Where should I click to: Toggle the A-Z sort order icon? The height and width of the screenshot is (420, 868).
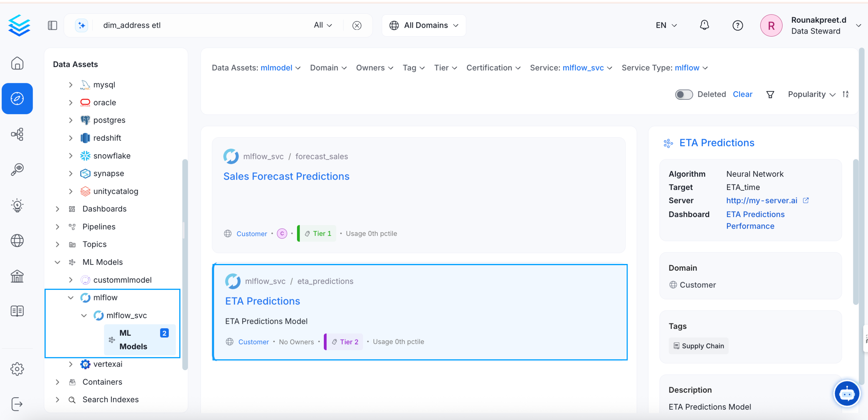(x=846, y=94)
